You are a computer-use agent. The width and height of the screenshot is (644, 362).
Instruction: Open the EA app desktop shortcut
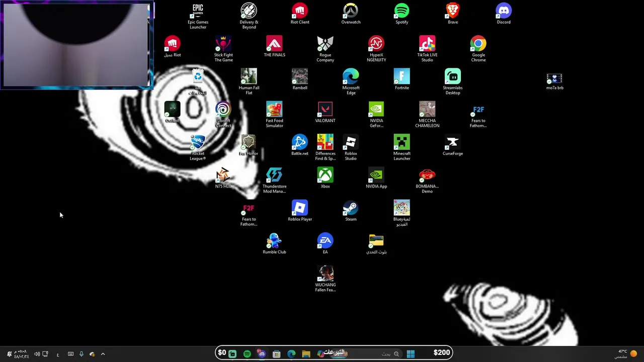click(x=325, y=244)
